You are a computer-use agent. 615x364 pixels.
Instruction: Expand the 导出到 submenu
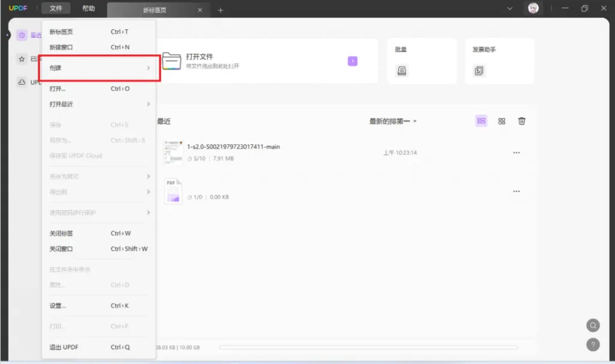point(99,192)
